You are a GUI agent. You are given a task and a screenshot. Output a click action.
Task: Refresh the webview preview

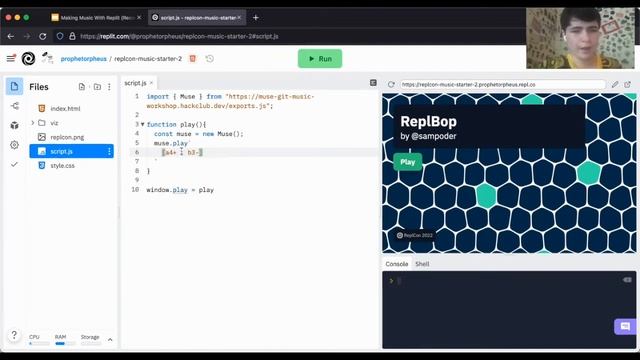(391, 84)
